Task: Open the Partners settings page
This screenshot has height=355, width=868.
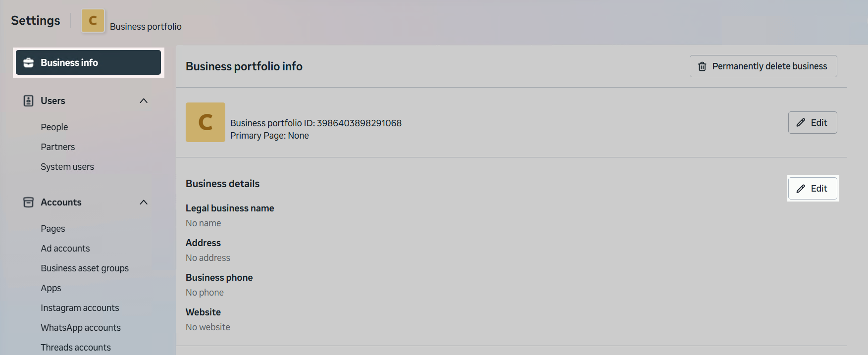Action: pos(58,147)
